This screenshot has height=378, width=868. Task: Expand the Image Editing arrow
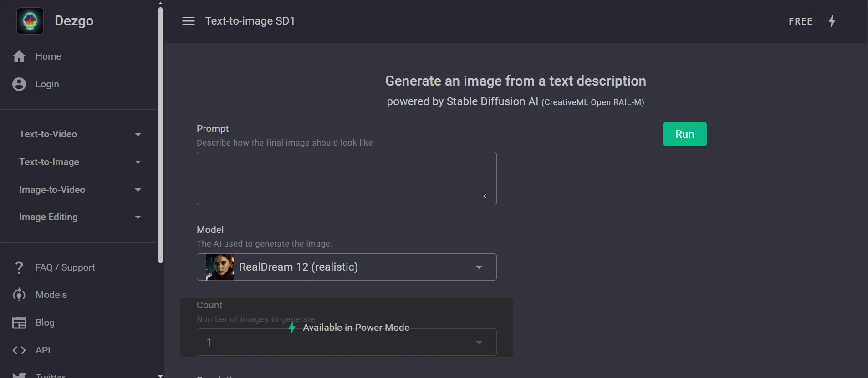(x=138, y=217)
